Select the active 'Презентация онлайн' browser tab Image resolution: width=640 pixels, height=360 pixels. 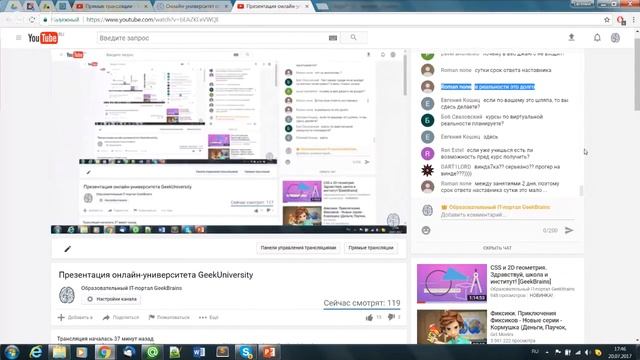272,6
